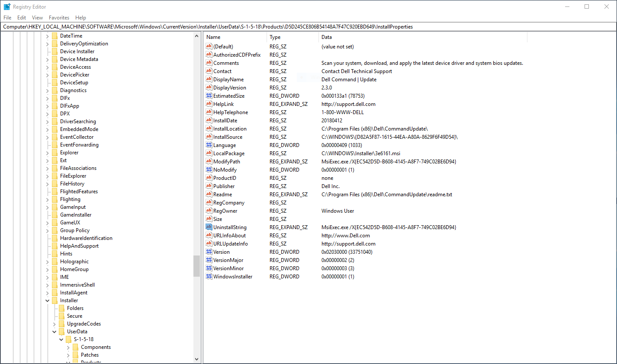Screen dimensions: 617x364
Task: Open the View menu
Action: pyautogui.click(x=38, y=18)
